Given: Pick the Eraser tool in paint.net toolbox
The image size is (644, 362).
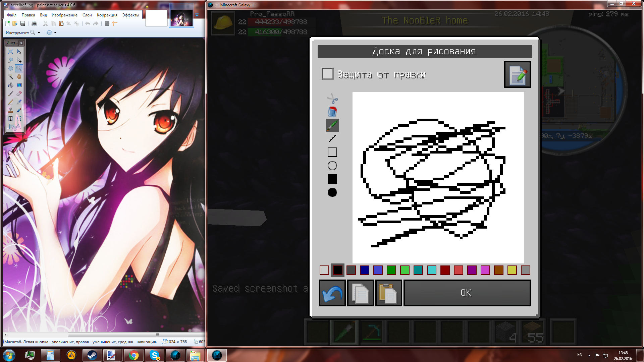Looking at the screenshot, I should click(x=19, y=94).
